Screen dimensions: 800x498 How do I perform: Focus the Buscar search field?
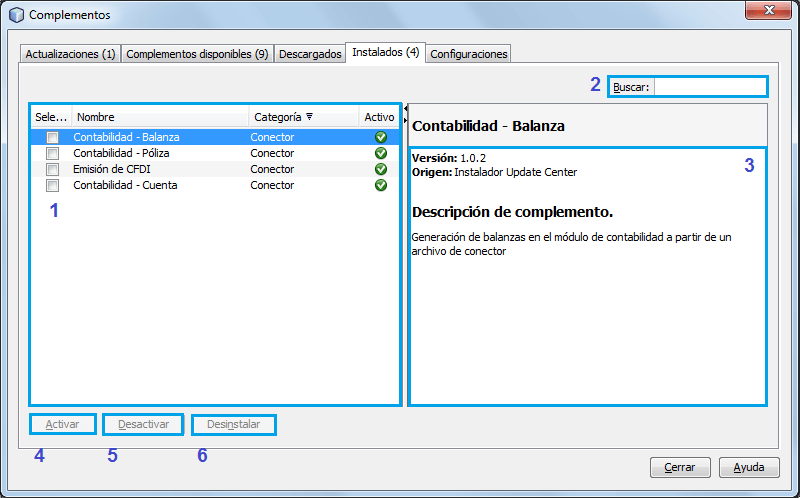point(710,87)
